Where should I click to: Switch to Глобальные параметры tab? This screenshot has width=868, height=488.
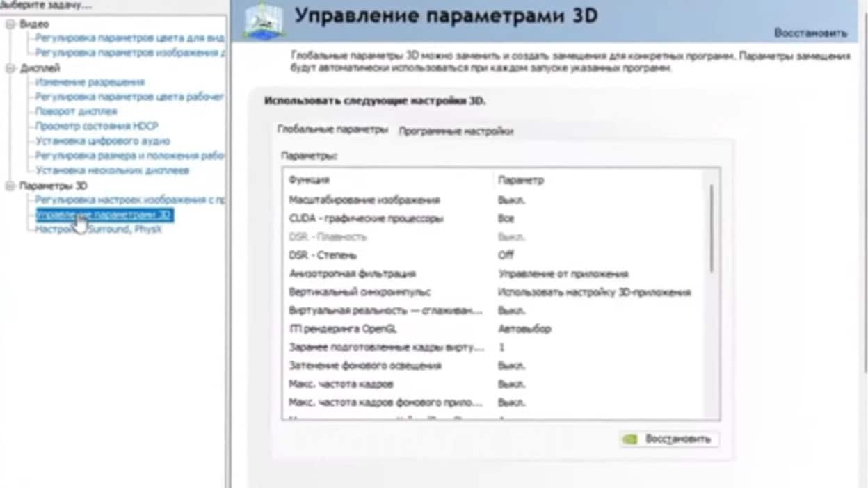point(332,130)
